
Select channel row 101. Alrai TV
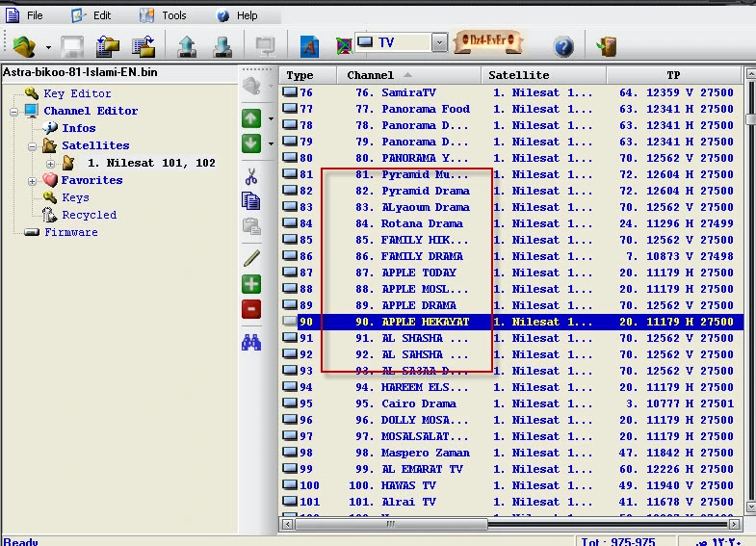511,502
